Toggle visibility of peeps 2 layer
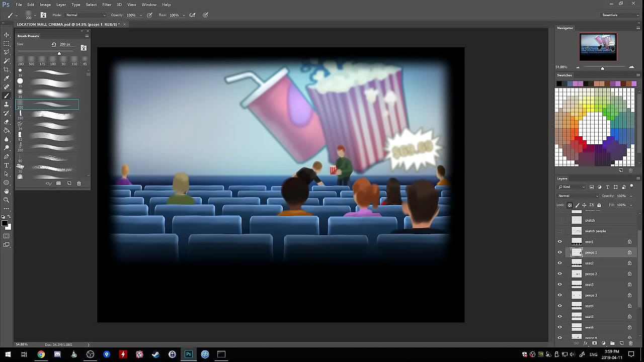Screen dimensions: 644x362 point(559,274)
